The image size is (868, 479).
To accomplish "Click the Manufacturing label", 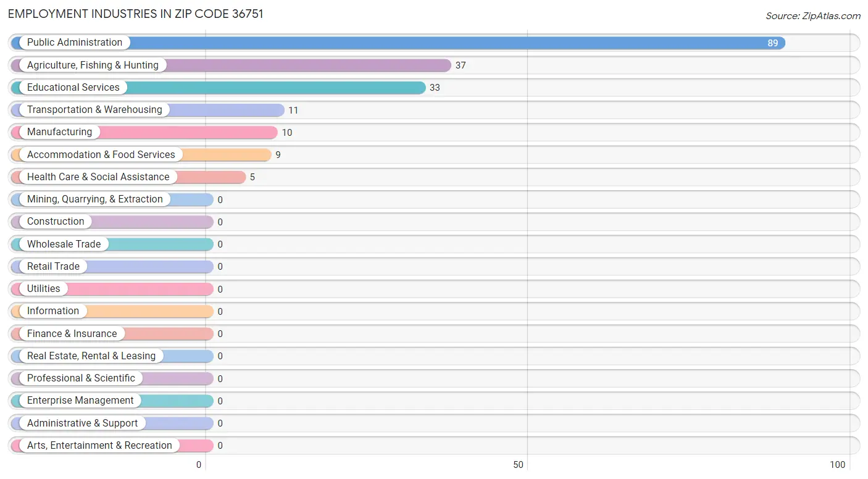I will pyautogui.click(x=59, y=132).
